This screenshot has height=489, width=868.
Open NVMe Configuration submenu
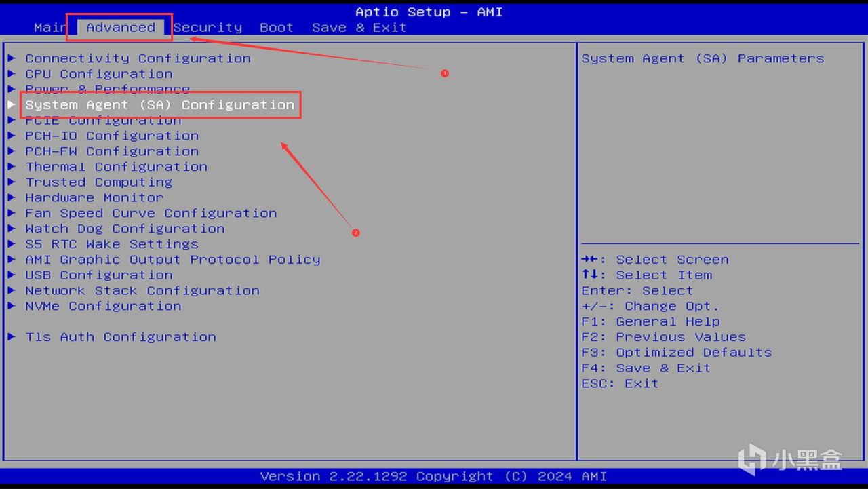[103, 307]
